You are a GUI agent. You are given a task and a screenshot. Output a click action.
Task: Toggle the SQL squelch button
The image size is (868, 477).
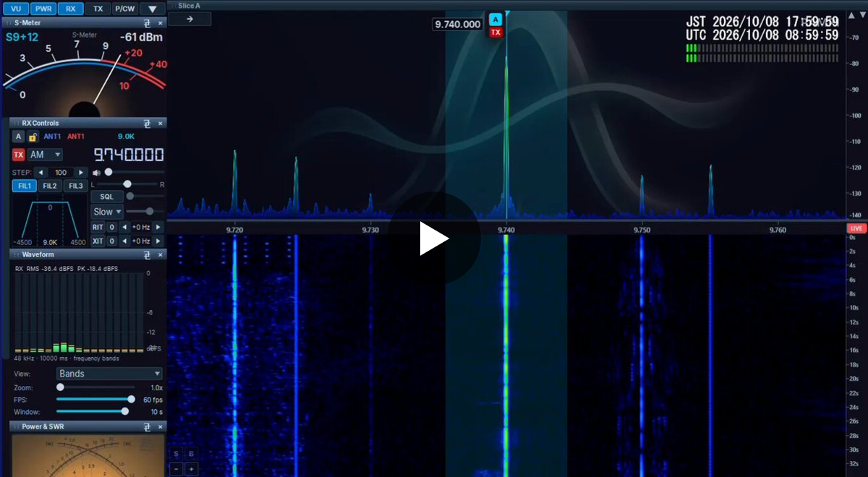click(107, 197)
